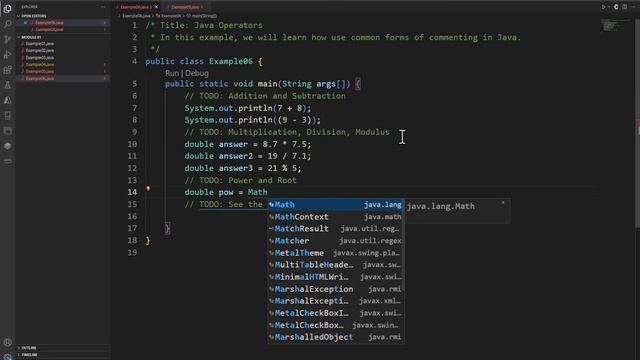This screenshot has width=640, height=360.
Task: Close the active Example06.java tab
Action: pos(156,7)
